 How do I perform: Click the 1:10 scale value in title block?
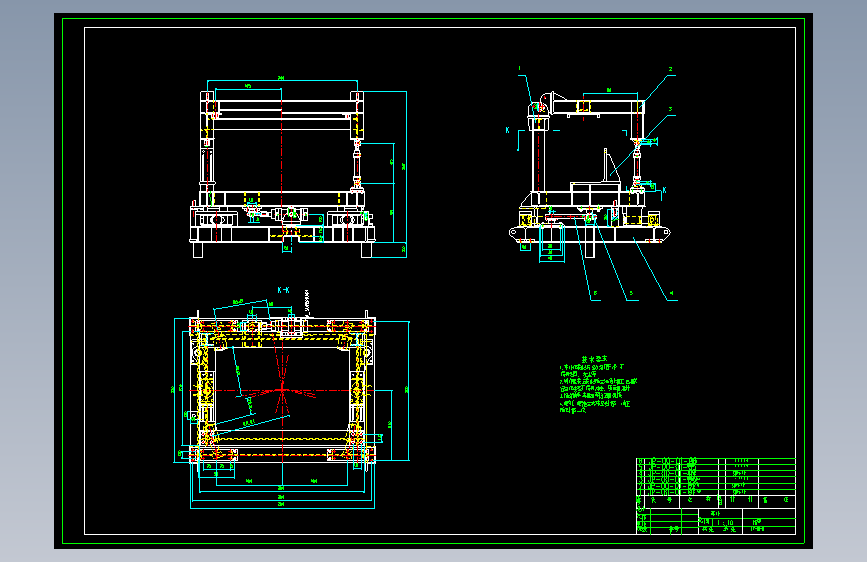725,522
